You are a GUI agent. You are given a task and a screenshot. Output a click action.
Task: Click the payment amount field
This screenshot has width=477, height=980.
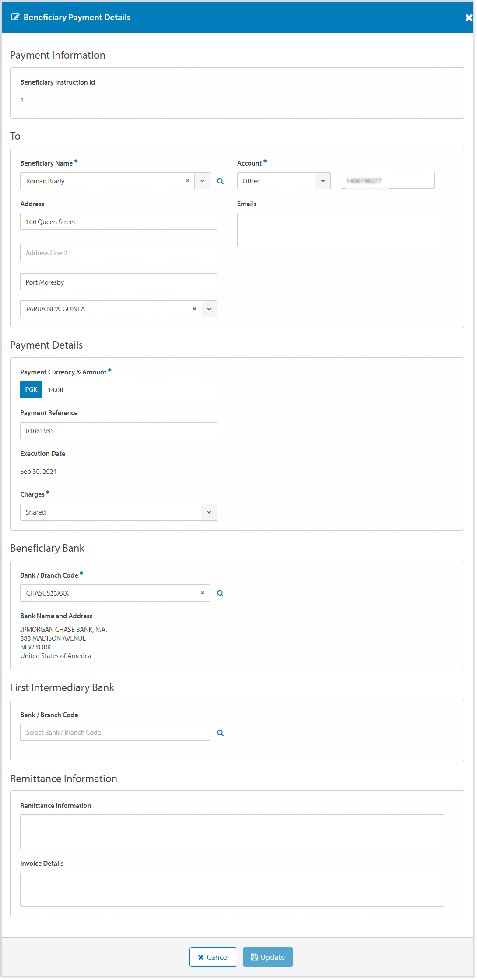click(129, 390)
